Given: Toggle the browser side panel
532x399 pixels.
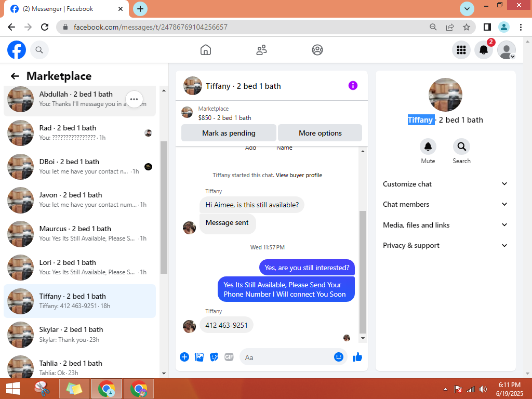Looking at the screenshot, I should (487, 27).
